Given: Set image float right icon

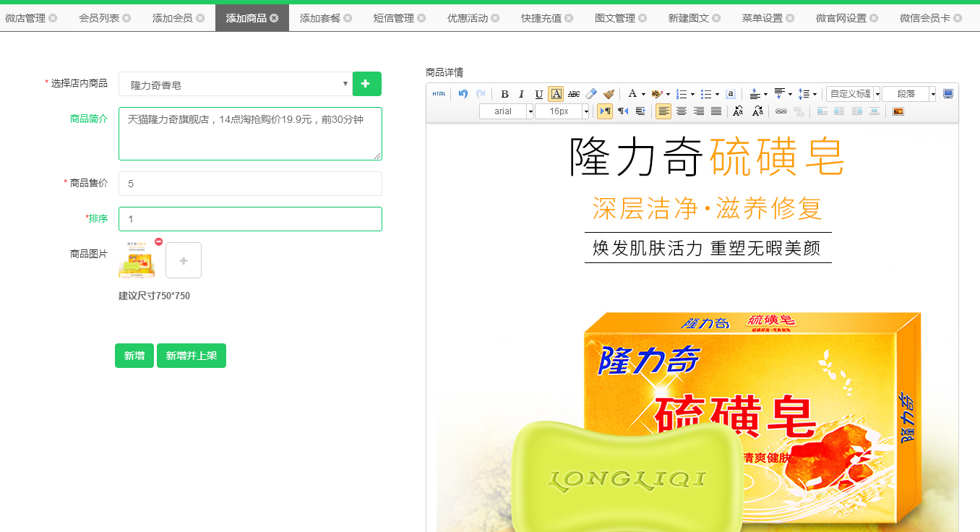Looking at the screenshot, I should (856, 111).
